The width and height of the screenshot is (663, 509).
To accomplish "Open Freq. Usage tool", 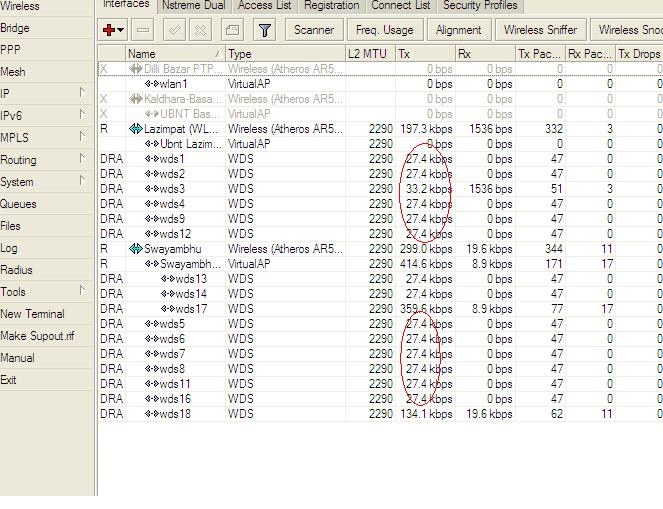I will tap(385, 30).
